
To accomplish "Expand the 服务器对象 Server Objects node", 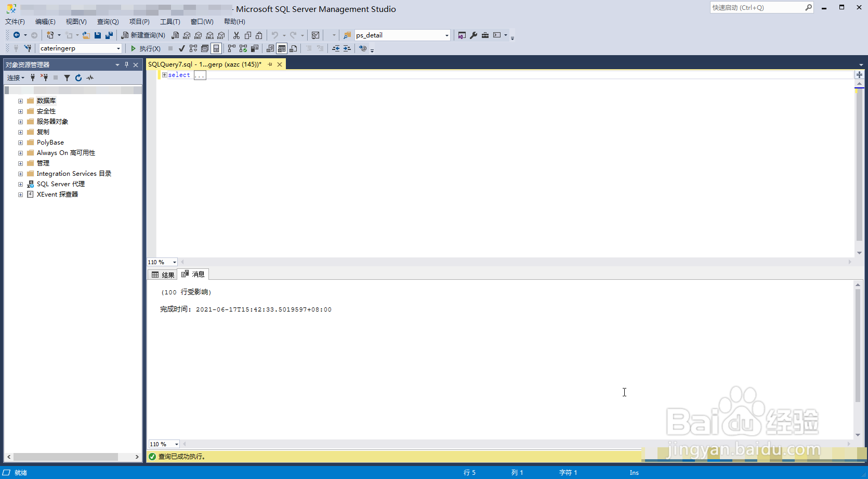I will [x=20, y=122].
